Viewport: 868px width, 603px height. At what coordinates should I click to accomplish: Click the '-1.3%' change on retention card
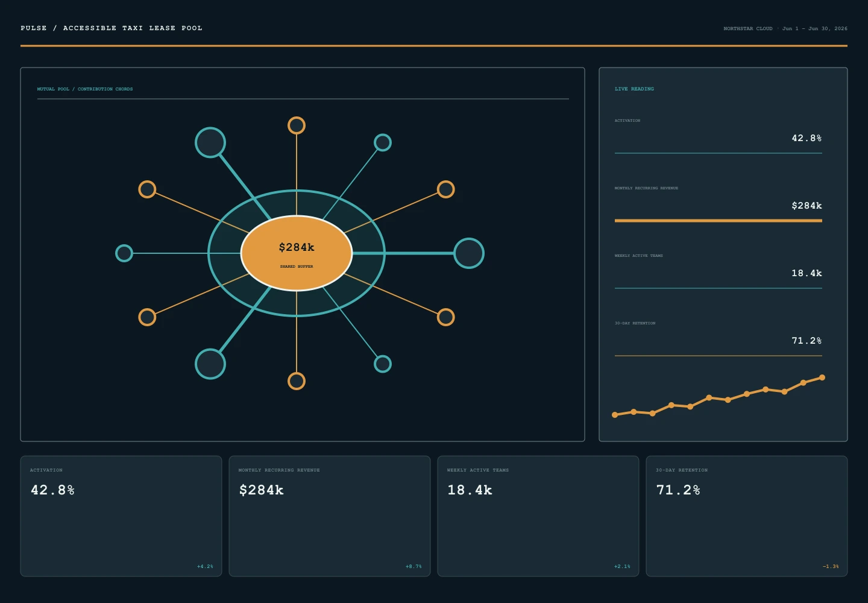coord(831,567)
